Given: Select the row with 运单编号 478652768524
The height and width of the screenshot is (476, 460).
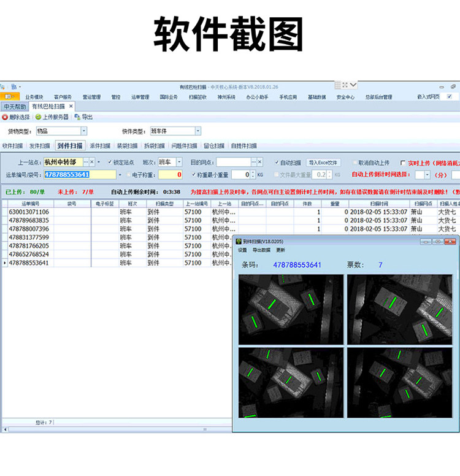Looking at the screenshot, I should coord(117,255).
